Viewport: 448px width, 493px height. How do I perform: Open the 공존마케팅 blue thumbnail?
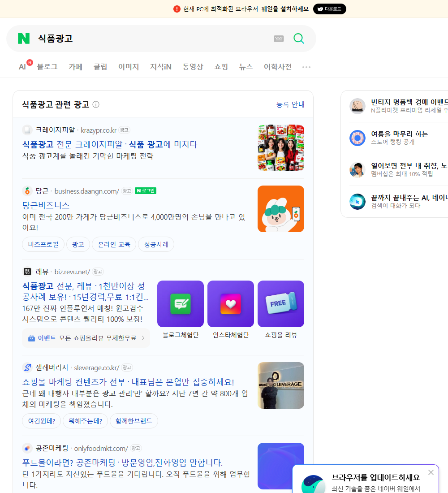click(x=281, y=466)
